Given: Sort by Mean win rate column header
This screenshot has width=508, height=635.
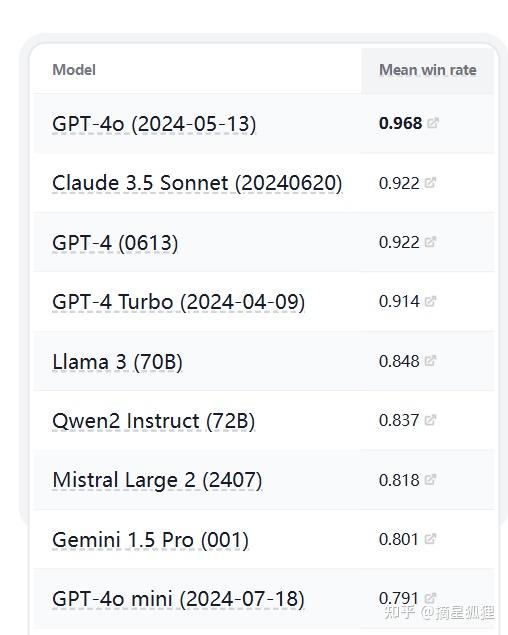Looking at the screenshot, I should coord(427,70).
